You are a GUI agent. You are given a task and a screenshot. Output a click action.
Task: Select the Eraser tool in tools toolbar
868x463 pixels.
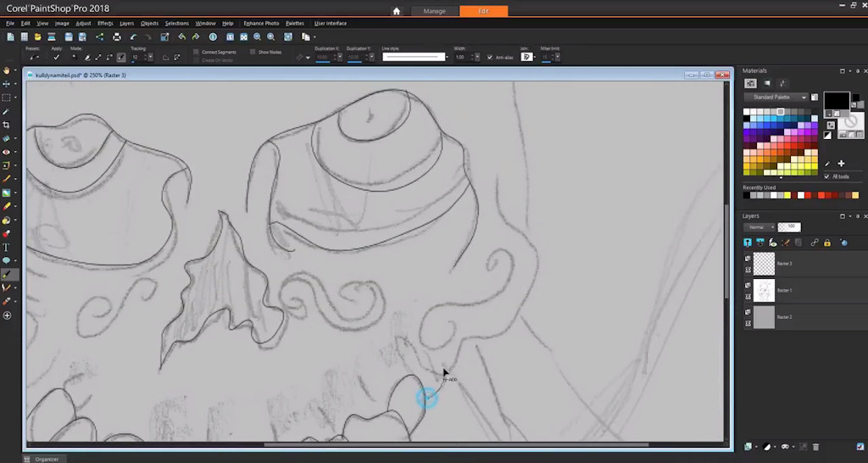6,206
